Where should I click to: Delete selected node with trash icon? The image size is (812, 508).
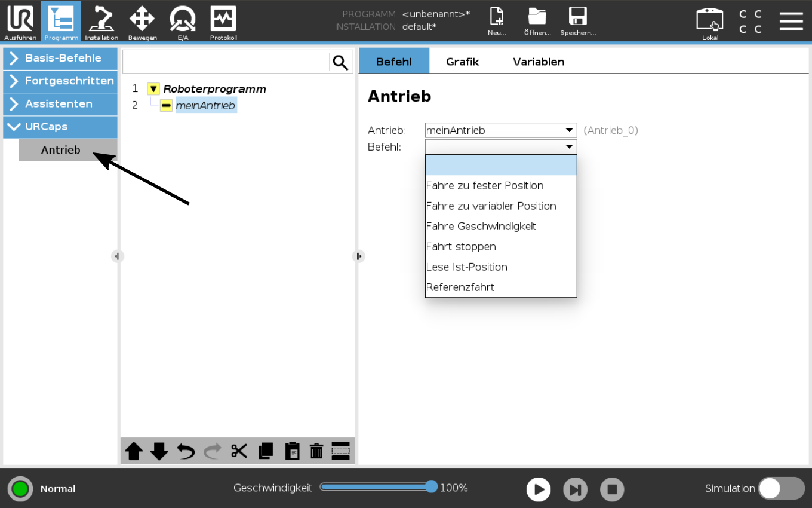click(316, 451)
